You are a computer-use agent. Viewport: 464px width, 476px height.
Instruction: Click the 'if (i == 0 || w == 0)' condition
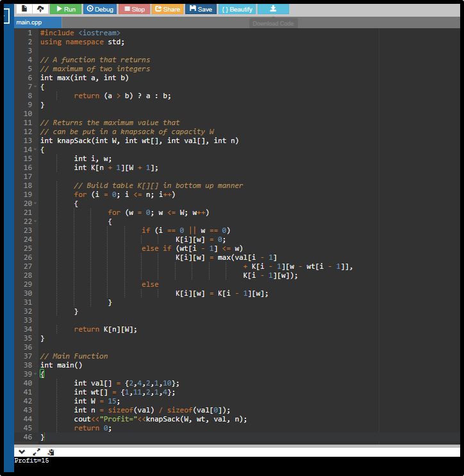click(186, 230)
